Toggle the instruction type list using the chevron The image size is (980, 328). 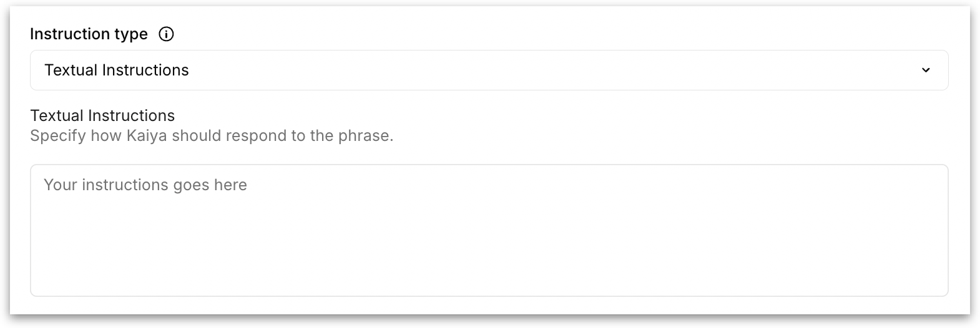click(x=926, y=70)
